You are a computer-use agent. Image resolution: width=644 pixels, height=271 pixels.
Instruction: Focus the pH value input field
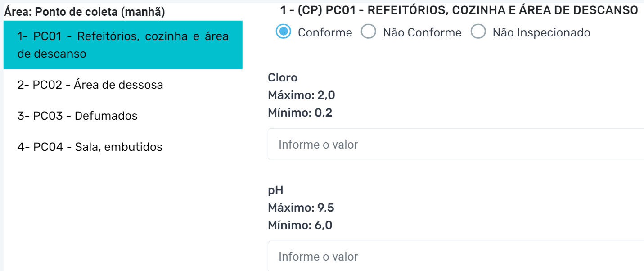(455, 257)
